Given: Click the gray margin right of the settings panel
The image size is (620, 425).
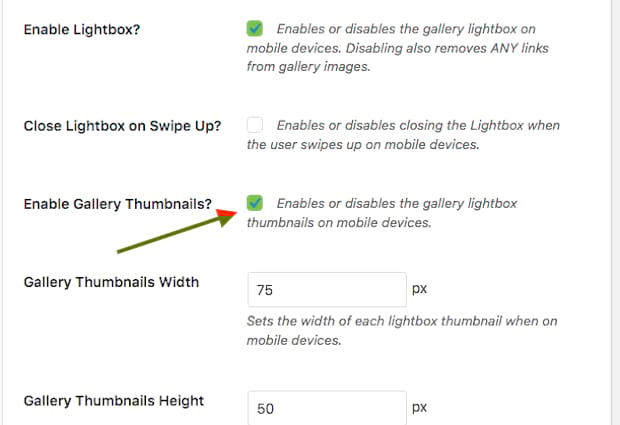Looking at the screenshot, I should (612, 200).
